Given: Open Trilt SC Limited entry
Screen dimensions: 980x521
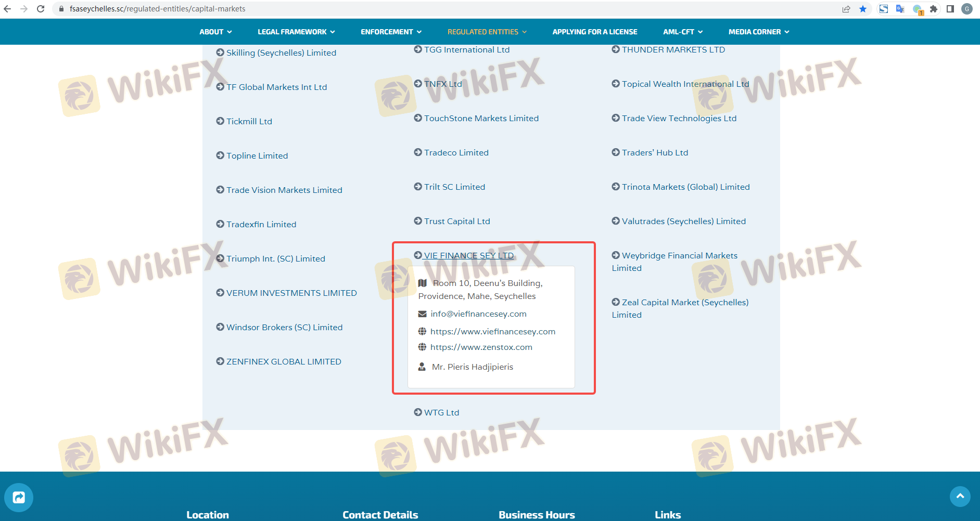Looking at the screenshot, I should tap(454, 187).
